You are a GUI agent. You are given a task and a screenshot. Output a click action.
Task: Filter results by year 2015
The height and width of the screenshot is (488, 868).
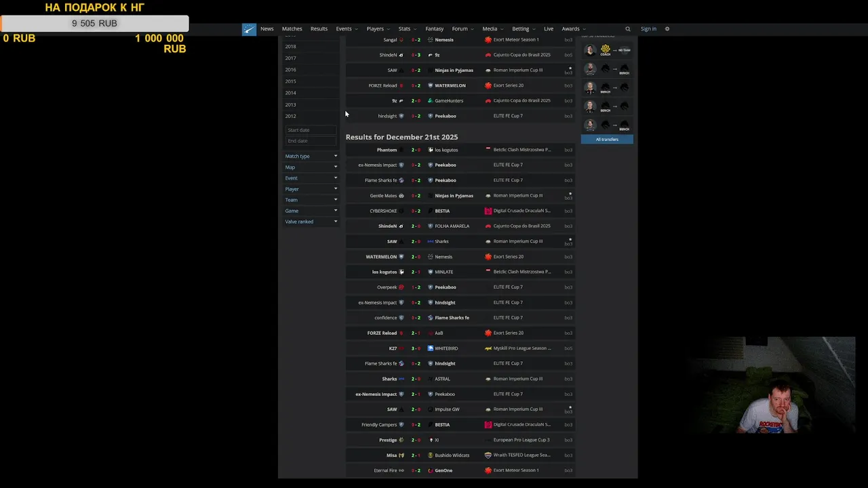tap(290, 81)
